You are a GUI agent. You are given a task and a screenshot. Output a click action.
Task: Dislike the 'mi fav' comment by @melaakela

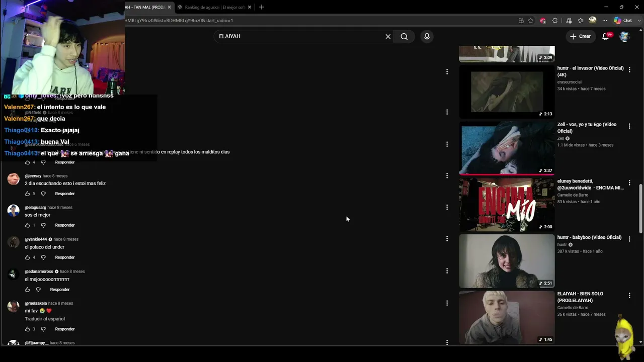(43, 329)
